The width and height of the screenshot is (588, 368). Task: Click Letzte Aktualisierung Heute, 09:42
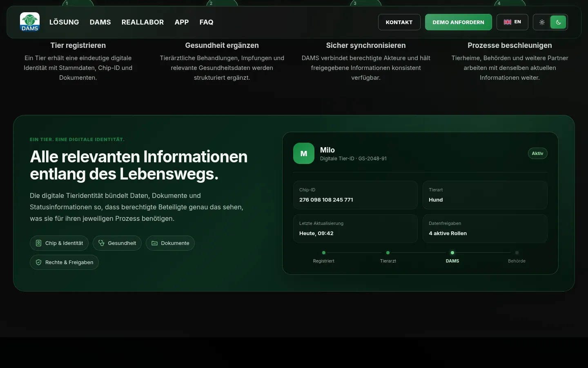pyautogui.click(x=355, y=229)
